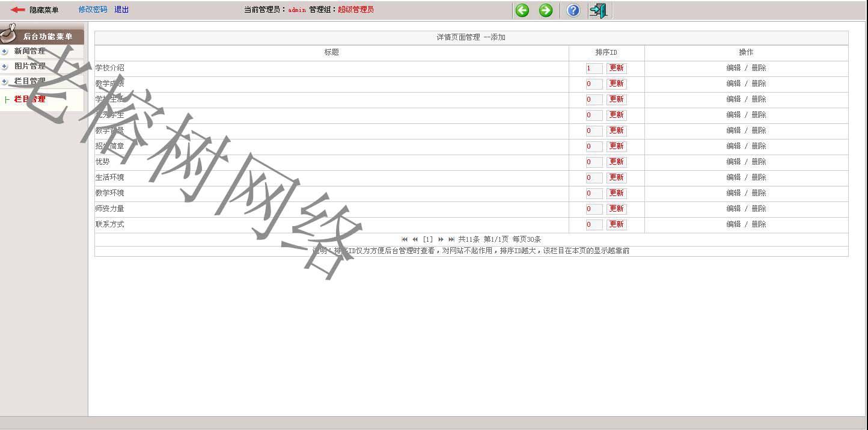Click the exit door icon in the top bar
Viewport: 868px width, 430px height.
(598, 10)
